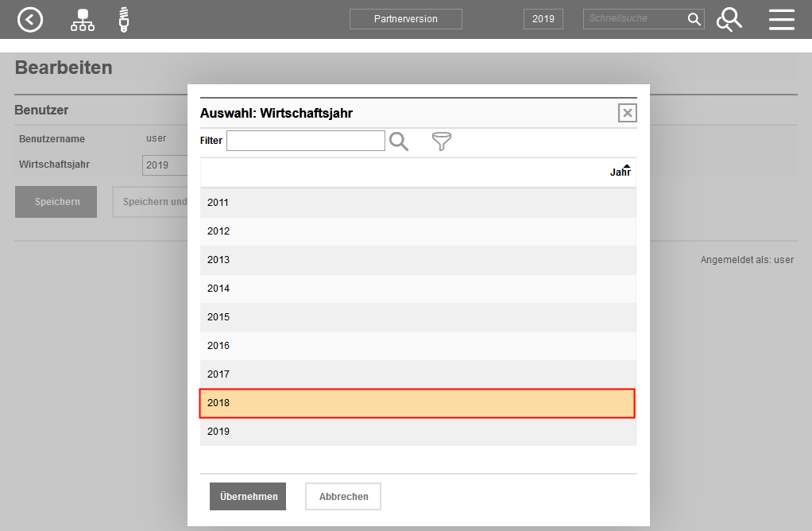Screen dimensions: 812x531
Task: Click the filter search magnifier icon
Action: click(399, 141)
